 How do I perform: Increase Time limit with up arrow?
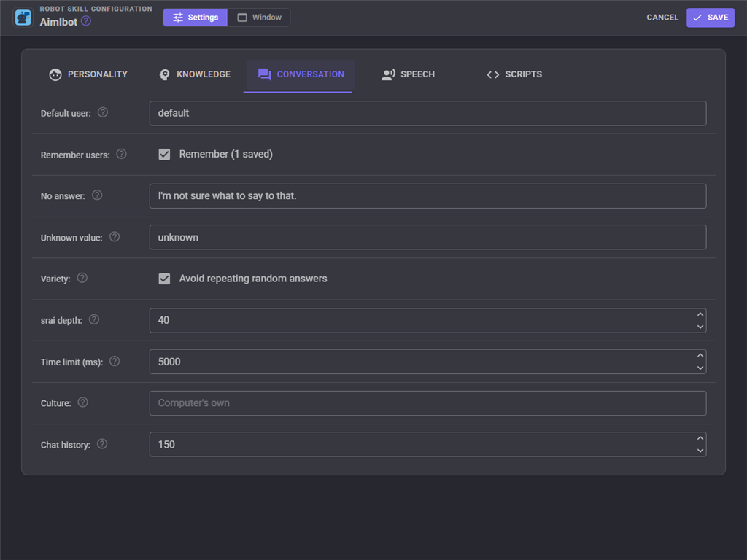[x=700, y=355]
